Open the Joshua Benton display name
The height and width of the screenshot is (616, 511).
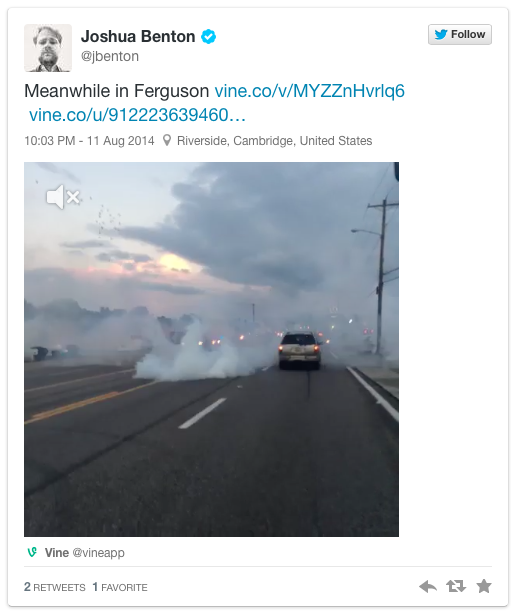coord(138,37)
